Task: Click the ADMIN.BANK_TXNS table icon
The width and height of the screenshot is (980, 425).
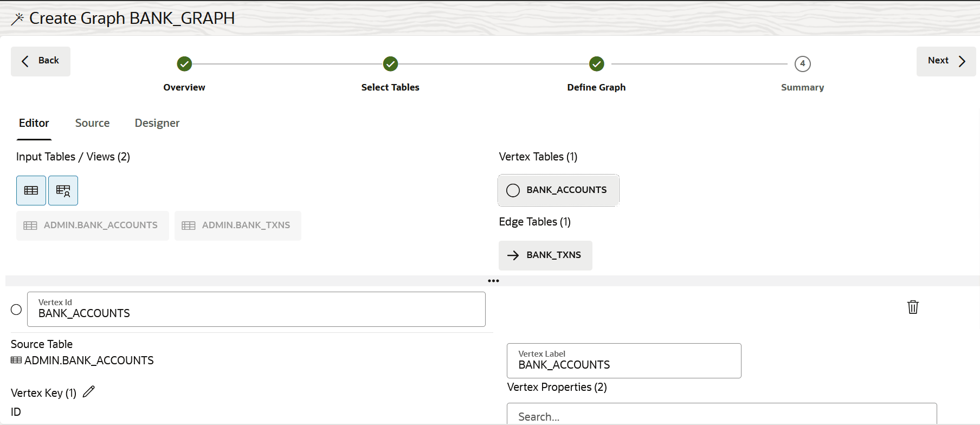Action: 189,226
